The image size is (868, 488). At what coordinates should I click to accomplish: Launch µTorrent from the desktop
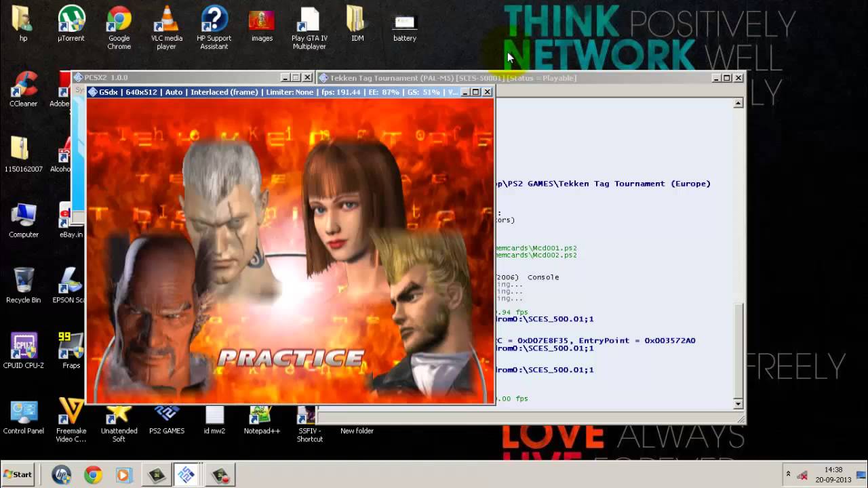pos(71,24)
